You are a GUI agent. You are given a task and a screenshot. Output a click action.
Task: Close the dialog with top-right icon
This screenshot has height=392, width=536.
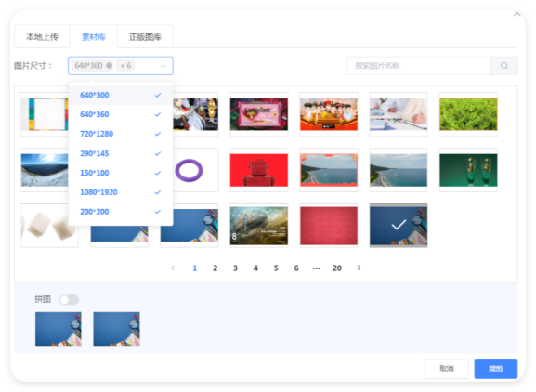[x=516, y=14]
